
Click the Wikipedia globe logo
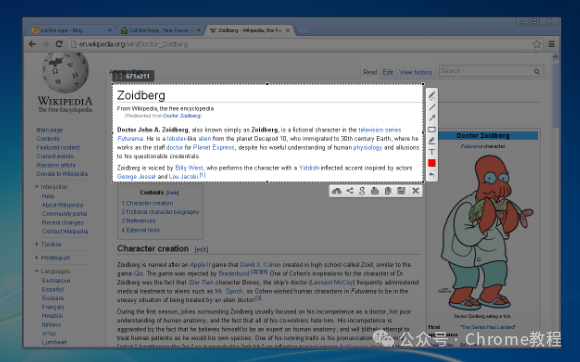coord(65,72)
